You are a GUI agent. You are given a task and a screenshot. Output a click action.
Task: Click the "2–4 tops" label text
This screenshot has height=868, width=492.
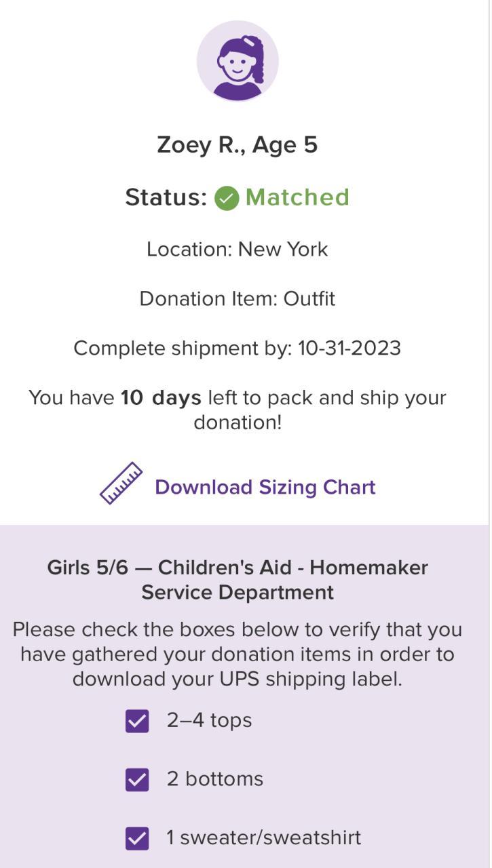(209, 720)
